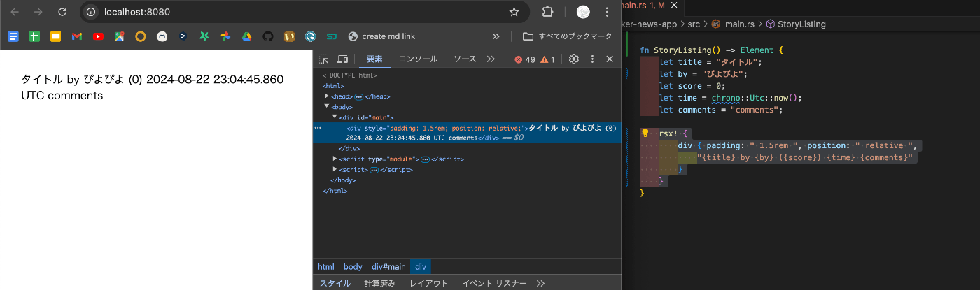Activate the DevTools element picker
980x290 pixels.
(x=324, y=59)
